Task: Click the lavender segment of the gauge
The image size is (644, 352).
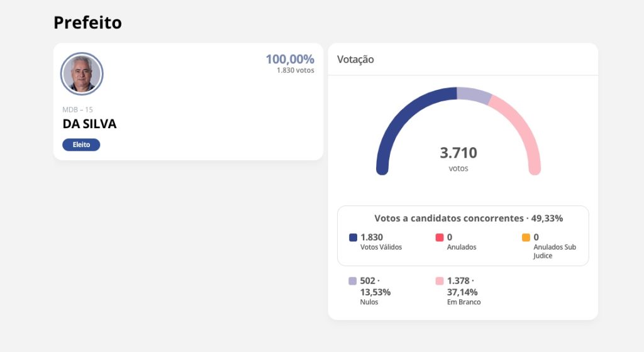Action: click(473, 96)
